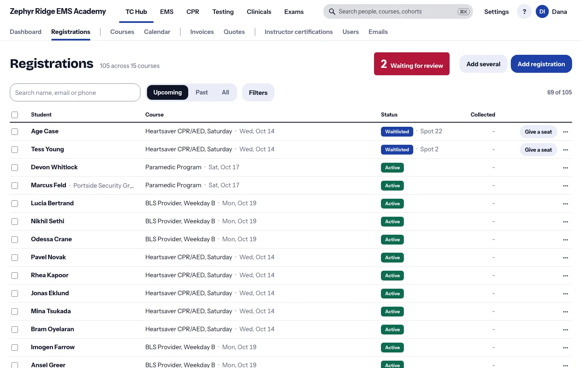Select the Upcoming filter segment
Image resolution: width=588 pixels, height=368 pixels.
(x=167, y=92)
